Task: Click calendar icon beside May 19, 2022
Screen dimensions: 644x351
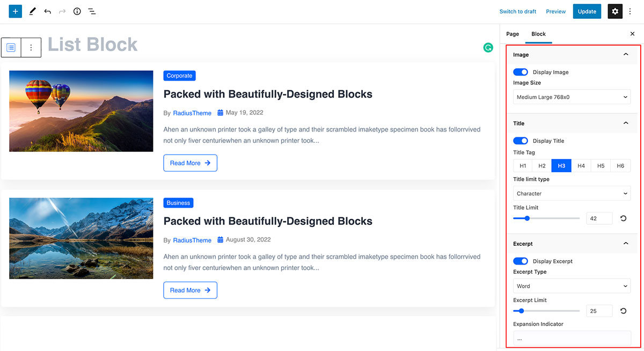Action: point(220,113)
